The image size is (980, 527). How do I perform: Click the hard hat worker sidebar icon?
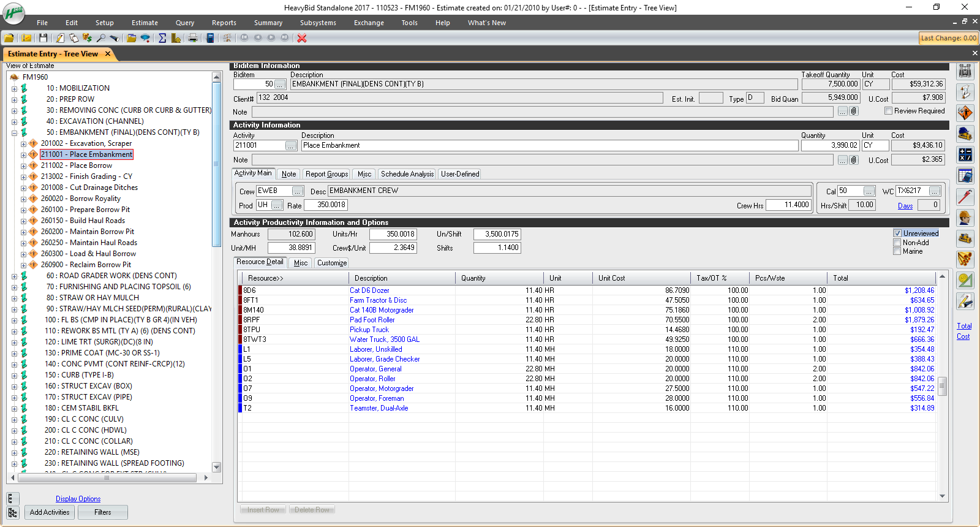coord(965,218)
